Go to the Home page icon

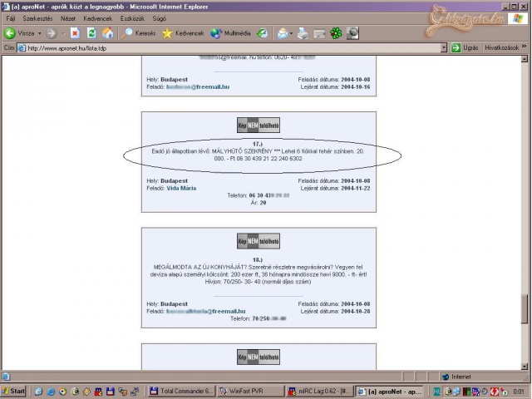click(108, 33)
